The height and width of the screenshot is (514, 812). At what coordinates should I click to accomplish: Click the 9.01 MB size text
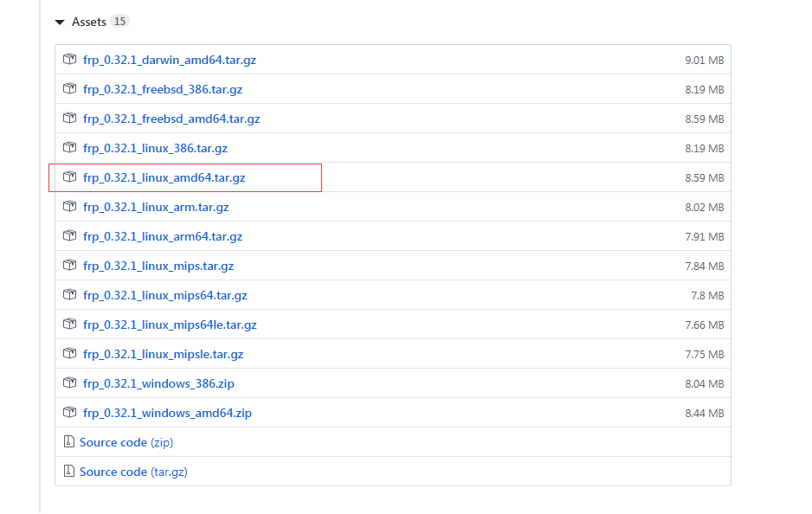[x=705, y=60]
